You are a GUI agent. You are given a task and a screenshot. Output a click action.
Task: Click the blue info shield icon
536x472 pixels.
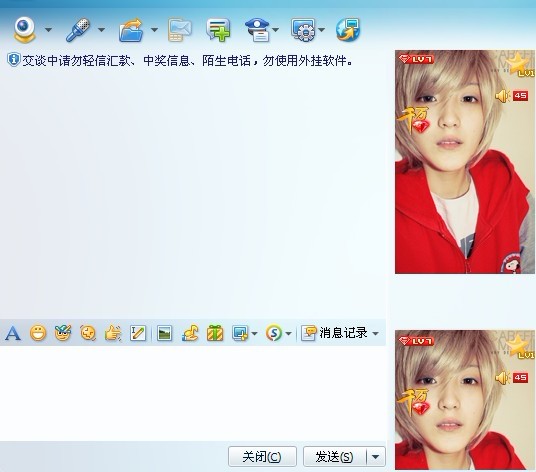click(x=13, y=60)
